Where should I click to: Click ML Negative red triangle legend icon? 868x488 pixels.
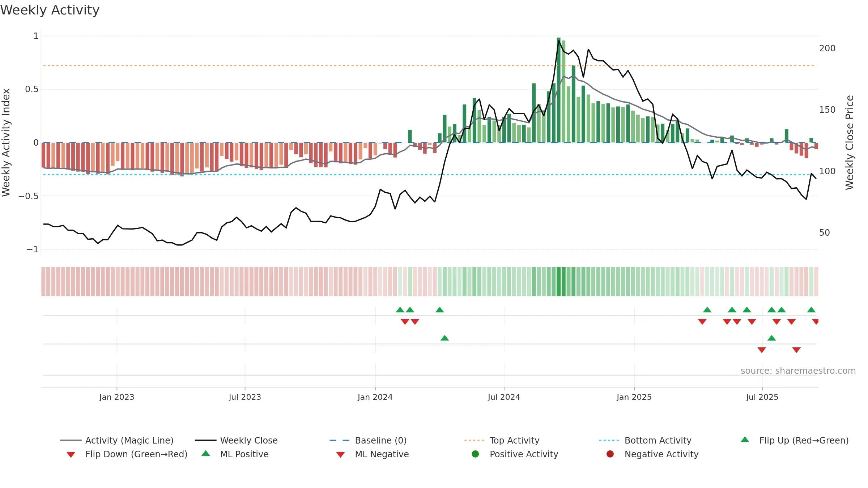click(341, 455)
